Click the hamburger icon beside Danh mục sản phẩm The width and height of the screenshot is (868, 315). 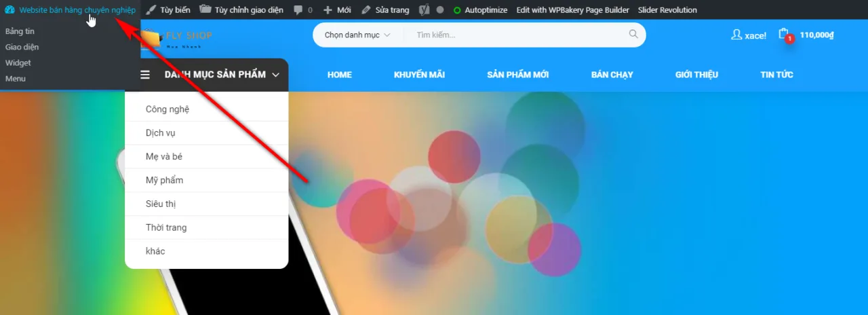coord(145,75)
